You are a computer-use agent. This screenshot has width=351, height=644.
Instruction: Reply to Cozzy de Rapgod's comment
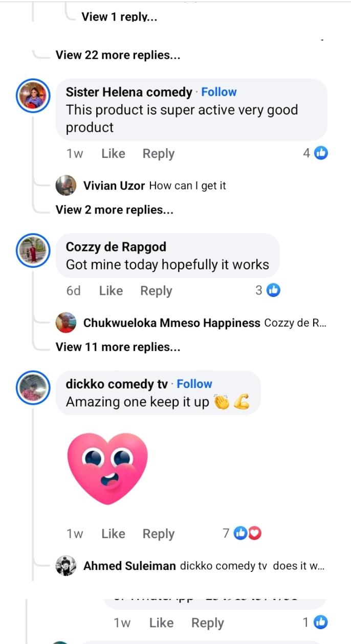click(156, 290)
